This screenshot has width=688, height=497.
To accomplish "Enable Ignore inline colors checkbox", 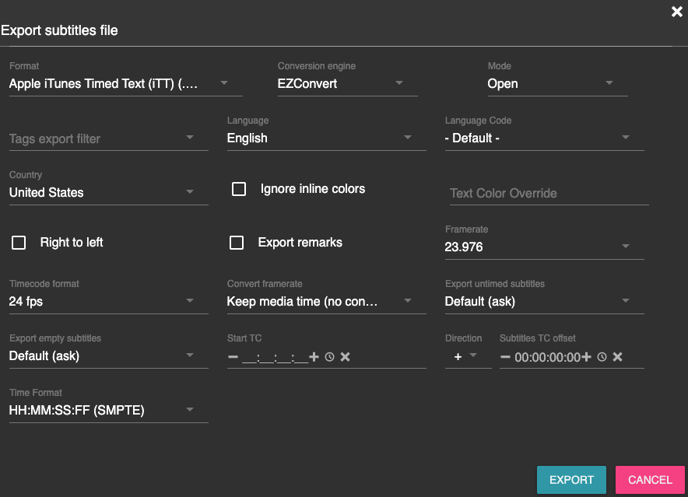I will tap(239, 189).
